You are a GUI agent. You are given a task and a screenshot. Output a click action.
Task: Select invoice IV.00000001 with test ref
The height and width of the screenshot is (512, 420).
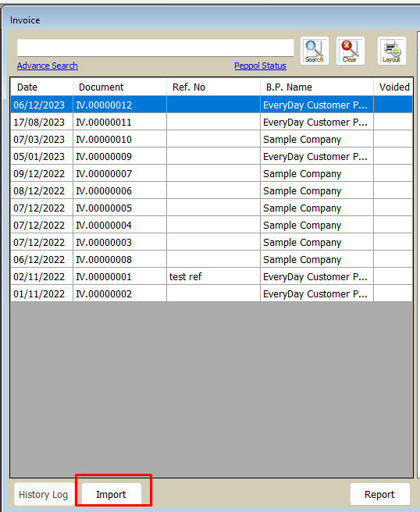(x=212, y=276)
